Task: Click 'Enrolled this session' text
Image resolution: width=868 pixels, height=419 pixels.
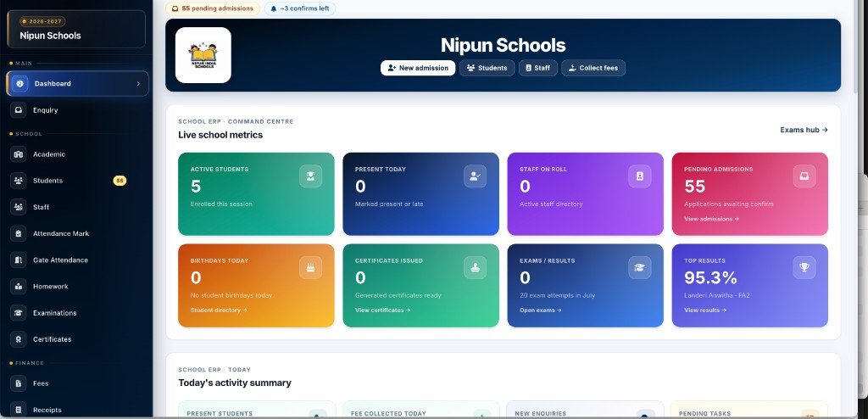Action: 221,204
